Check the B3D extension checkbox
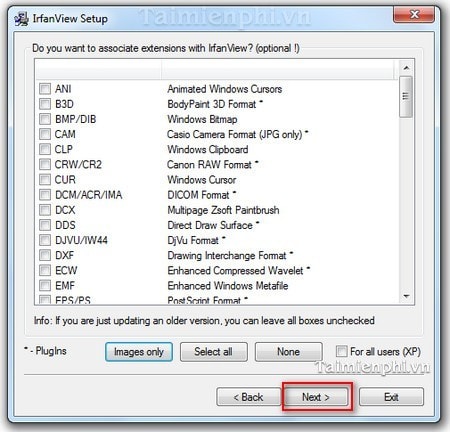The height and width of the screenshot is (432, 450). coord(45,104)
